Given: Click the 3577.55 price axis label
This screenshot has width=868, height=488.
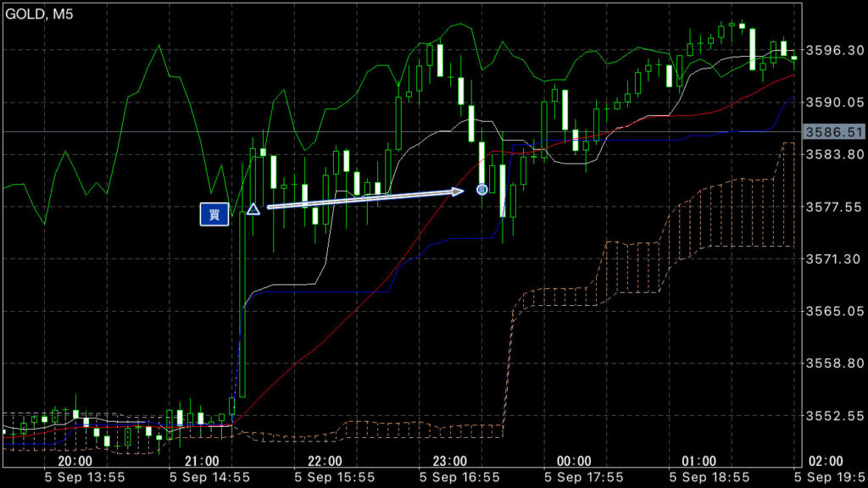Looking at the screenshot, I should click(x=833, y=207).
